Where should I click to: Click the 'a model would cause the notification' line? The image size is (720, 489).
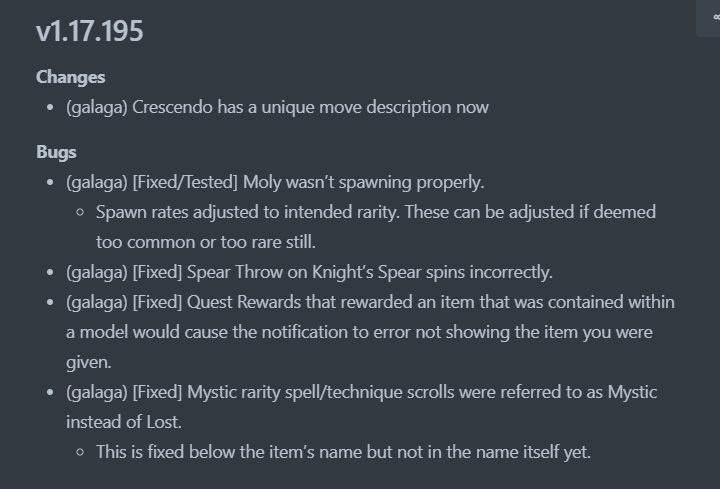tap(359, 332)
